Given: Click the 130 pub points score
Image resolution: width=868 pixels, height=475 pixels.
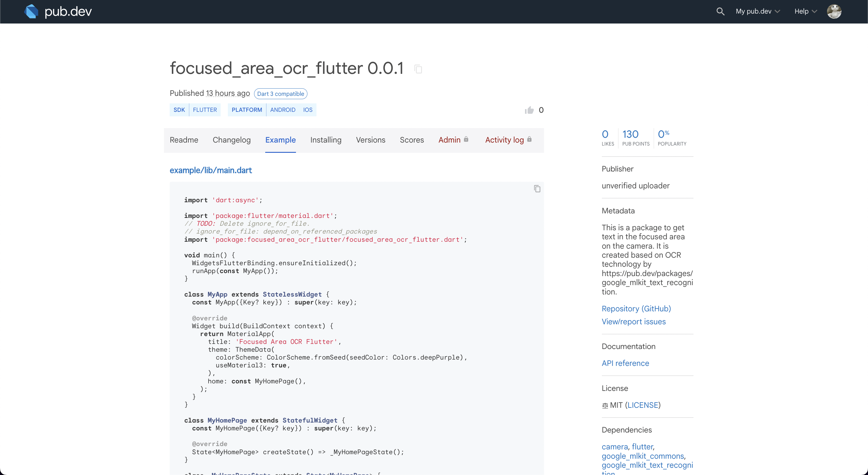Looking at the screenshot, I should tap(636, 138).
